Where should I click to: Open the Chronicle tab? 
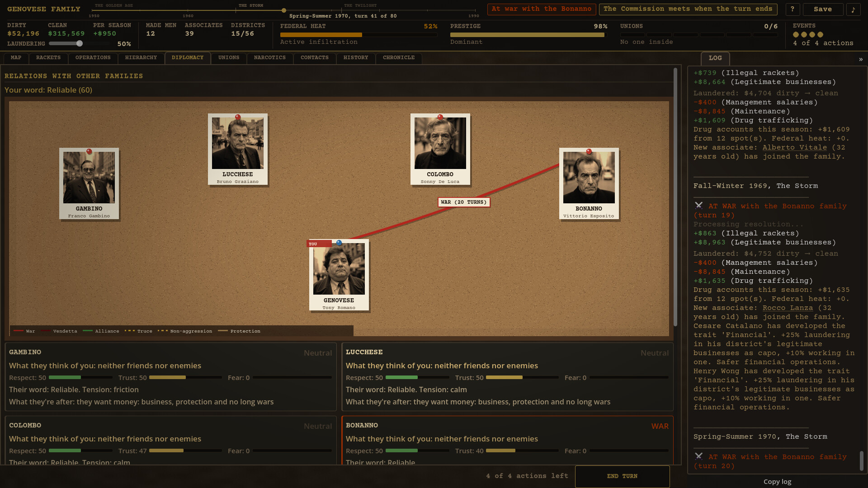point(399,58)
